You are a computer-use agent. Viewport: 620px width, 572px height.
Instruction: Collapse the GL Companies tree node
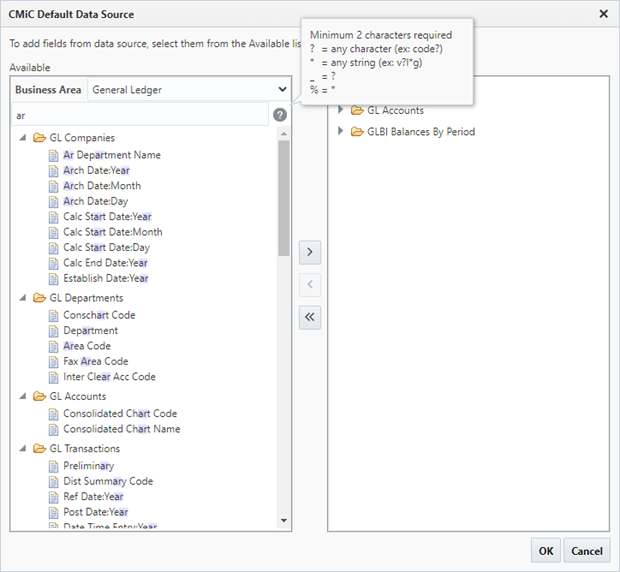click(23, 138)
